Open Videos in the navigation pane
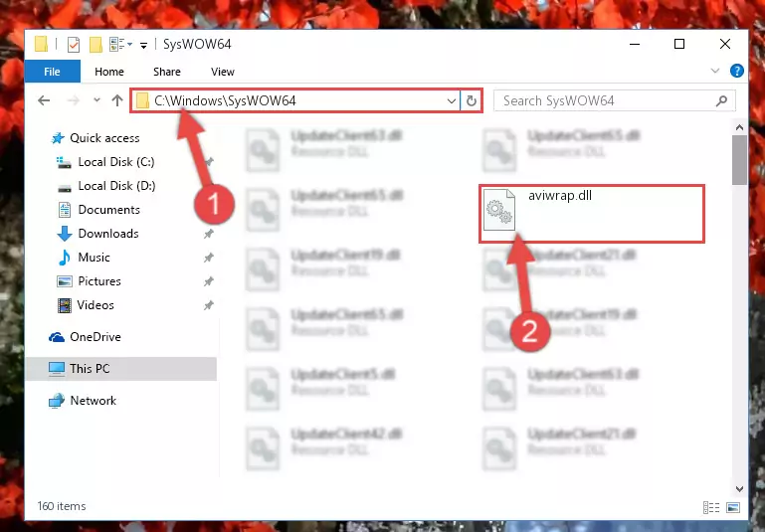The width and height of the screenshot is (765, 532). point(96,305)
